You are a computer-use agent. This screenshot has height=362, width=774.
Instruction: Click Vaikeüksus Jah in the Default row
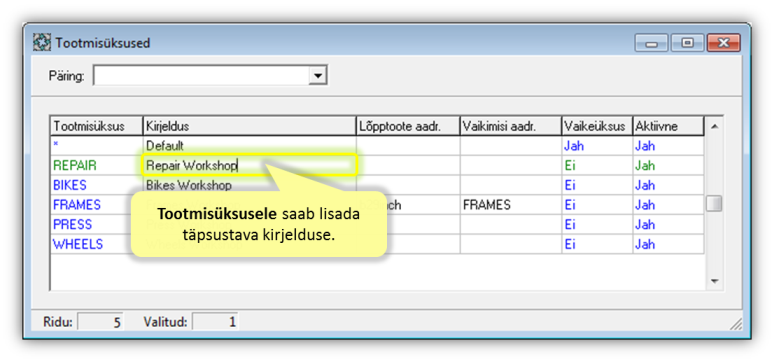click(x=597, y=146)
